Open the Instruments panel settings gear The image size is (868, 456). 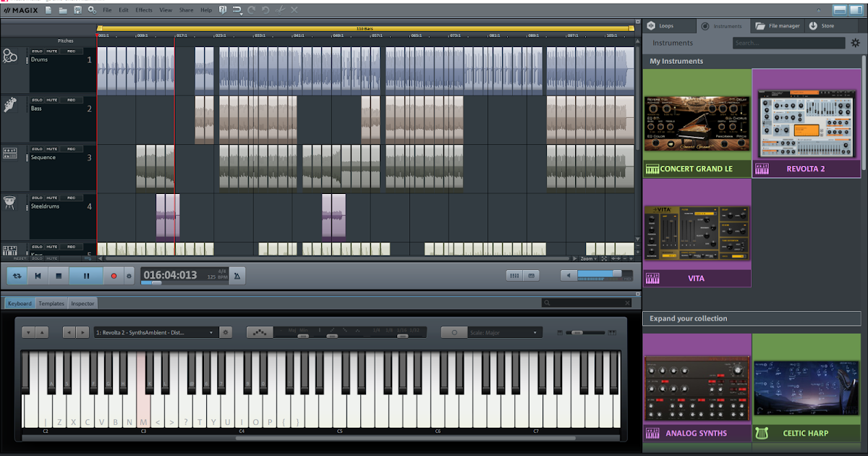[855, 43]
